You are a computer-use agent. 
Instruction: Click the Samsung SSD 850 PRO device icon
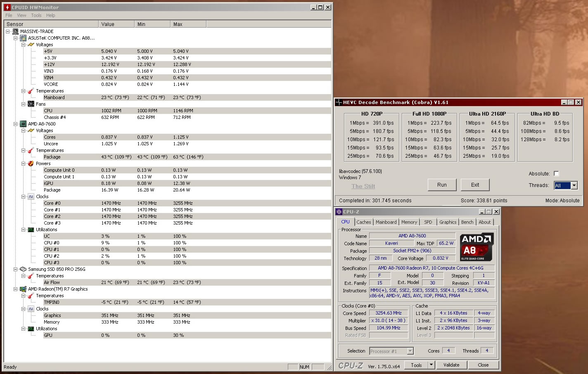23,269
